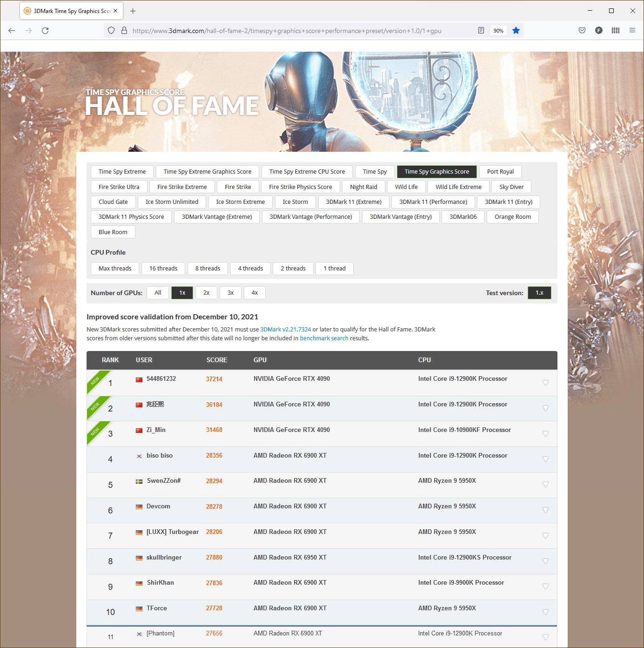Switch to Night Raid benchmark
This screenshot has width=644, height=648.
364,187
